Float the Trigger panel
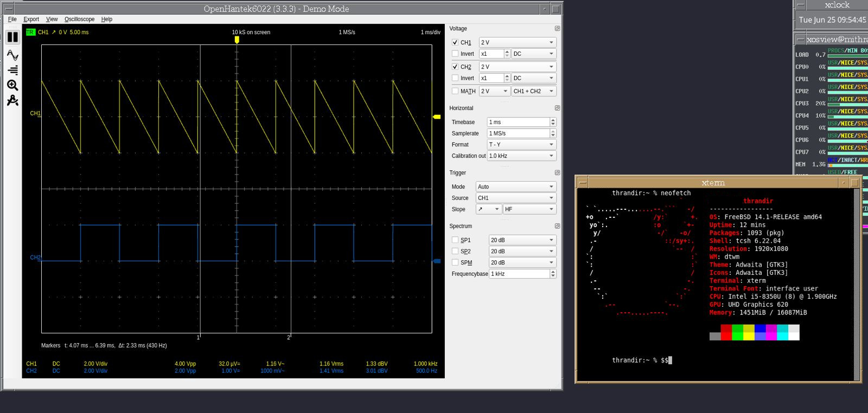Image resolution: width=868 pixels, height=413 pixels. tap(557, 173)
